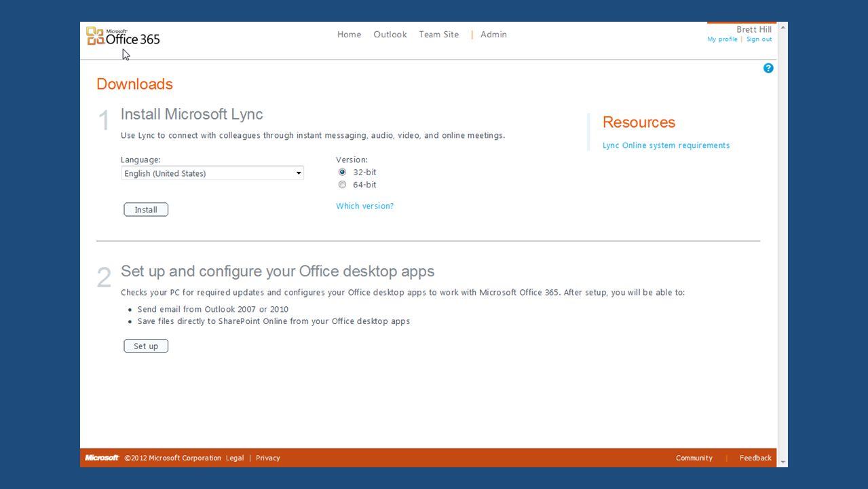
Task: Click the 'Send email from Outlook 2007 or 2010' bullet
Action: [213, 309]
